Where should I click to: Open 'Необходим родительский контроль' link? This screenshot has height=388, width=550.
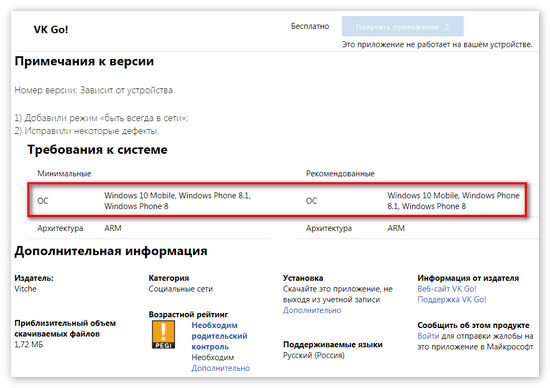219,336
